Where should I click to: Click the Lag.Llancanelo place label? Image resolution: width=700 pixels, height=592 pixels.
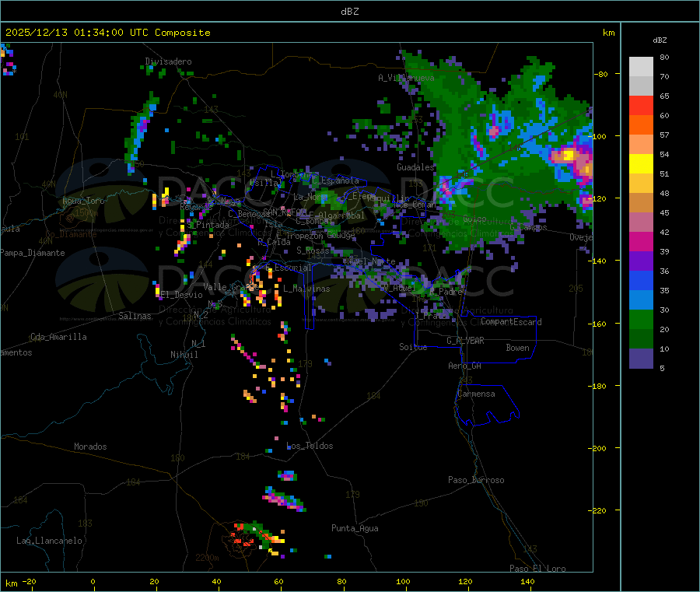coord(49,541)
